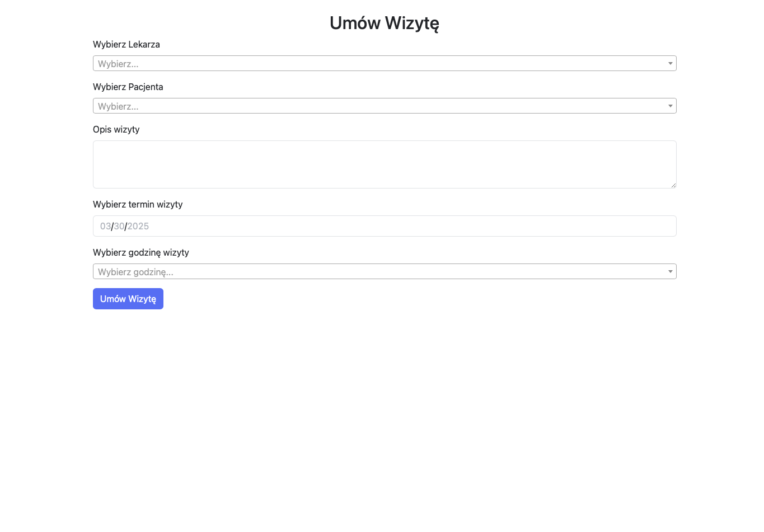Select the month 03 in date field

[105, 226]
